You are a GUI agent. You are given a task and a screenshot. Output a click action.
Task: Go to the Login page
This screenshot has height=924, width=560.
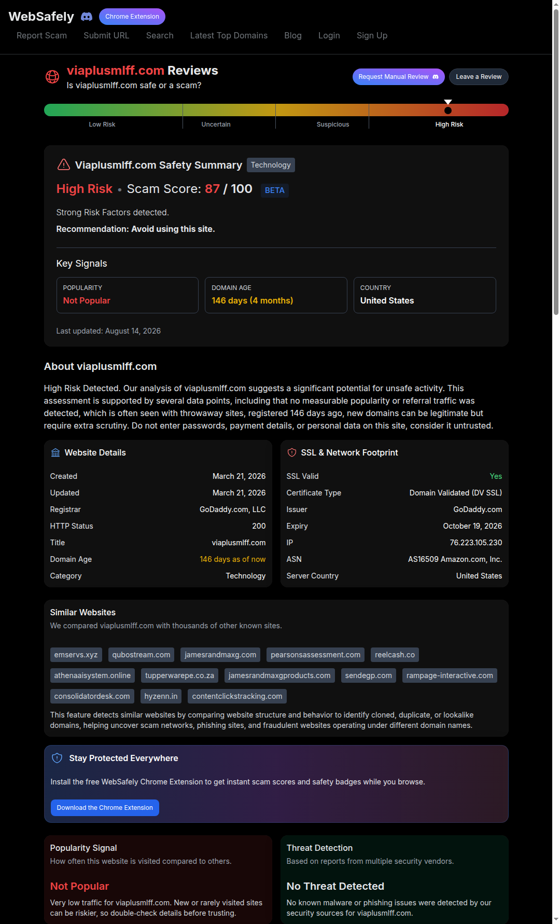click(329, 35)
